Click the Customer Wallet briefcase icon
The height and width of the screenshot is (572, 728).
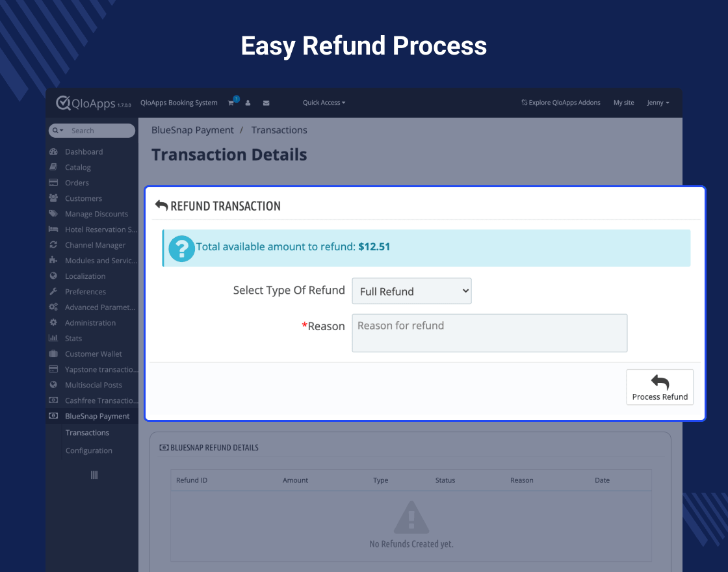[53, 354]
